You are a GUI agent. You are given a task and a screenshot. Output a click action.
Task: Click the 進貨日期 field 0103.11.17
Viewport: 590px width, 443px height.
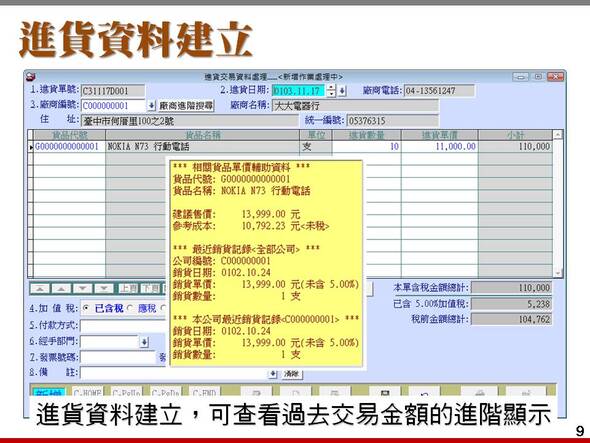click(298, 91)
